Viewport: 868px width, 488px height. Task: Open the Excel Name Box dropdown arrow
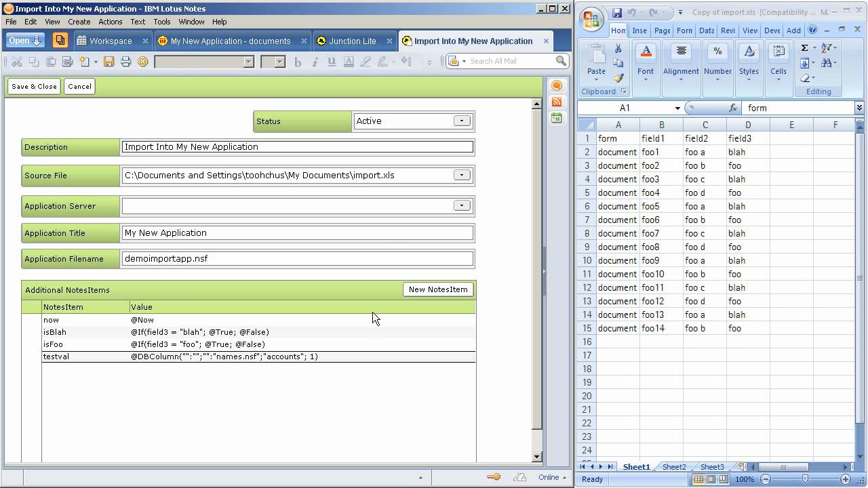point(677,108)
